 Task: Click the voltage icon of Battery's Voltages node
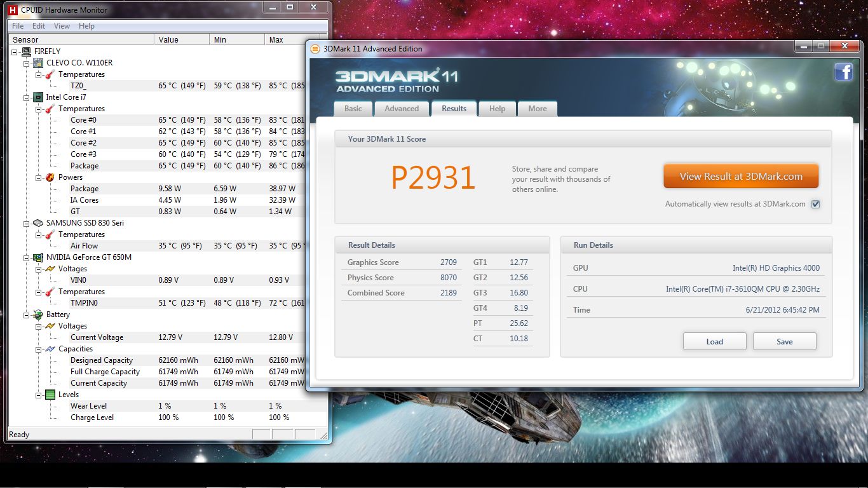point(50,326)
